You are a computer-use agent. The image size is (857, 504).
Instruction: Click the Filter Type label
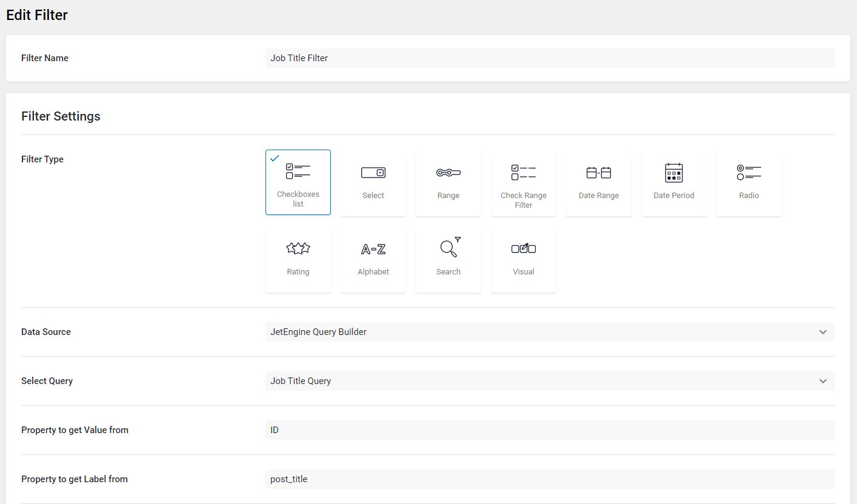point(42,159)
